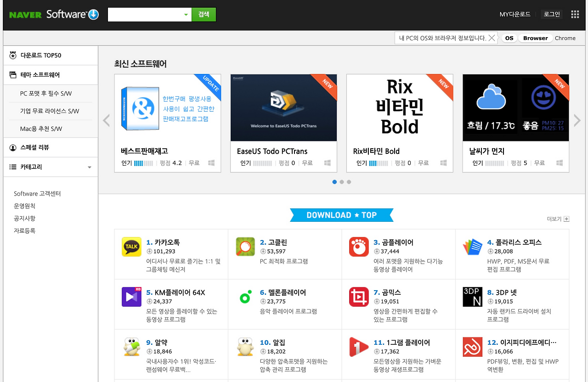Viewport: 588px width, 382px height.
Task: Click the 테마 소프트웨어 sidebar icon
Action: click(x=13, y=75)
